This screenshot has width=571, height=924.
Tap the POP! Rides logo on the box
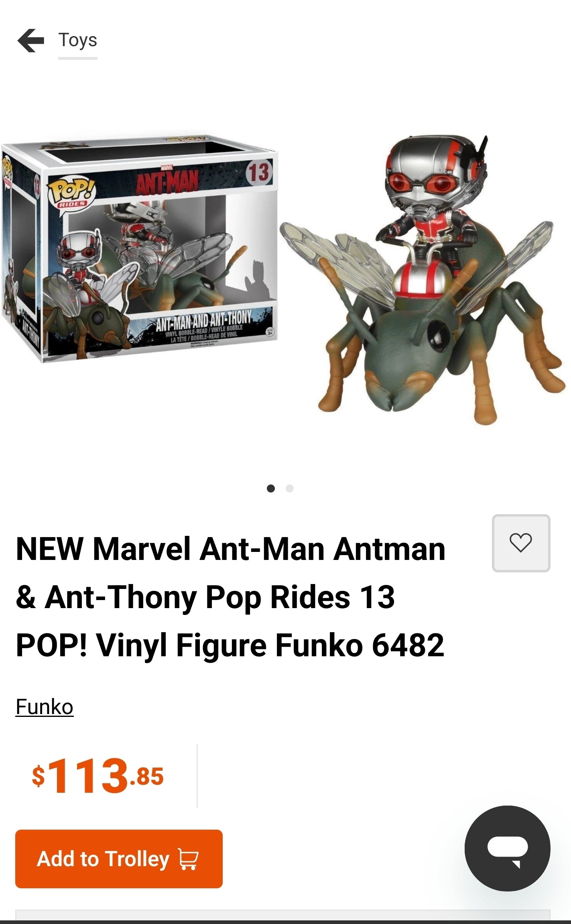tap(71, 193)
